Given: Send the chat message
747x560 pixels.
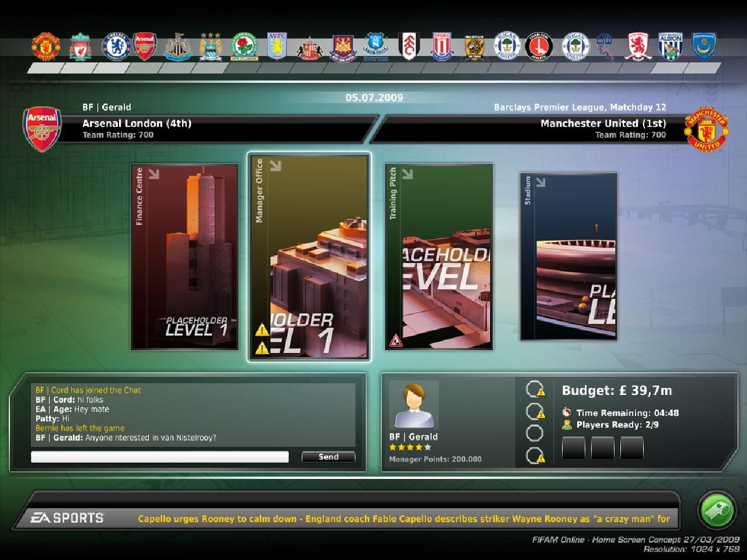Looking at the screenshot, I should (329, 457).
